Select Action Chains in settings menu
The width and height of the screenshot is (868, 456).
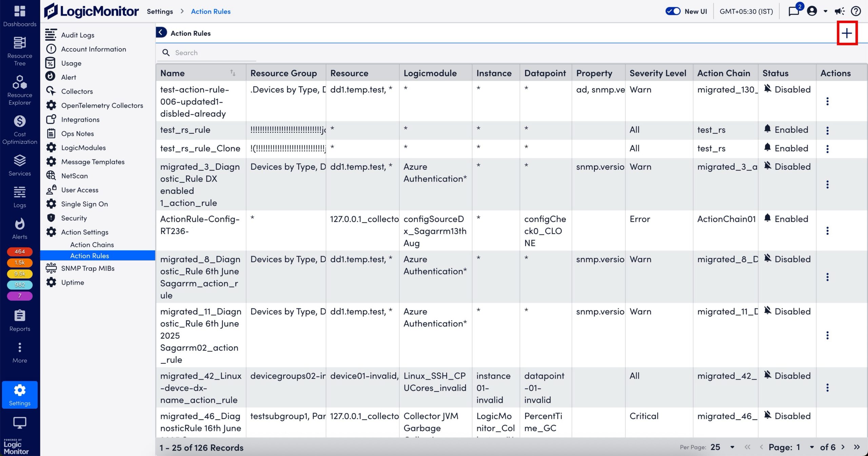92,245
